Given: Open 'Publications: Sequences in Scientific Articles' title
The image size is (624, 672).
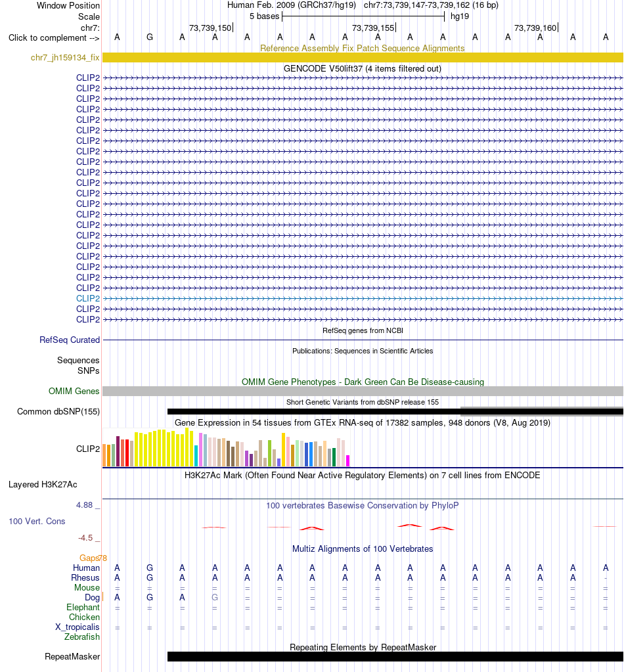Looking at the screenshot, I should (x=363, y=351).
